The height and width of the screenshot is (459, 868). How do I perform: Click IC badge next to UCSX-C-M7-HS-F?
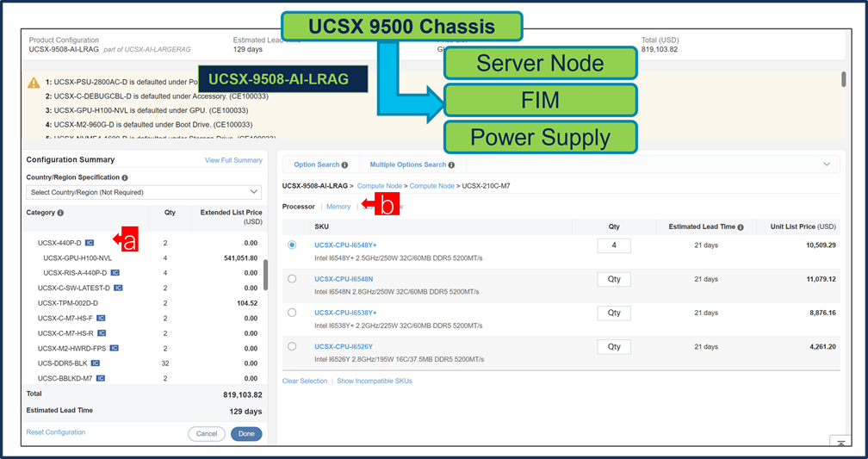pyautogui.click(x=101, y=319)
